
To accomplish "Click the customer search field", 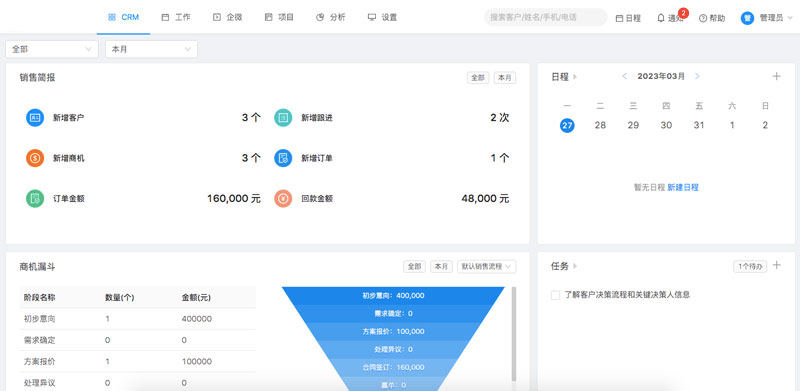I will 545,17.
